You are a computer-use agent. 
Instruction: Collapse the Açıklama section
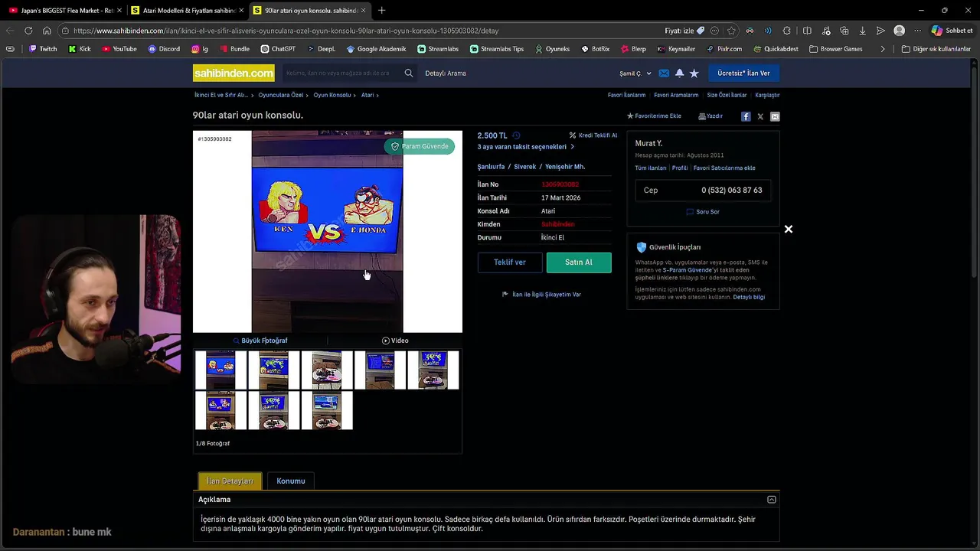[771, 500]
